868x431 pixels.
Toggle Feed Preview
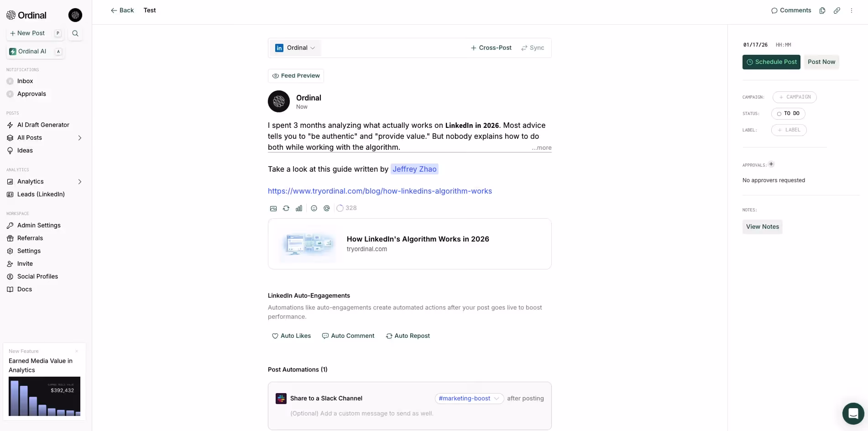pos(296,76)
